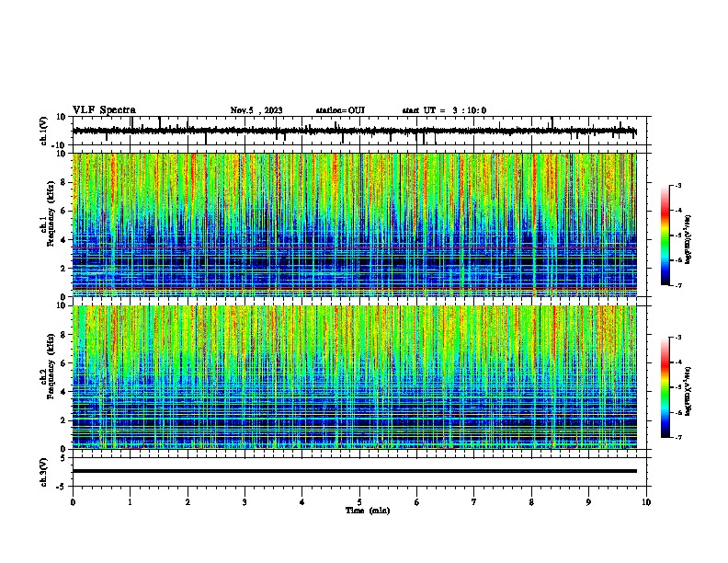Click the "9" tick on the Time axis
The height and width of the screenshot is (563, 728).
589,502
